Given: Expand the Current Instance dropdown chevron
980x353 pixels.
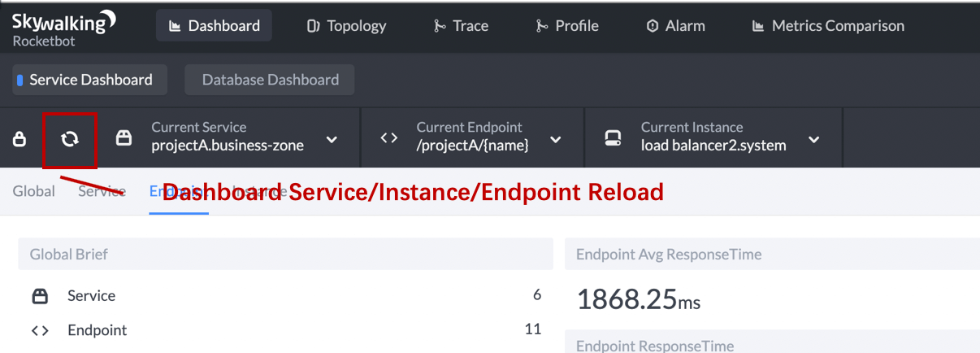Looking at the screenshot, I should pos(814,140).
